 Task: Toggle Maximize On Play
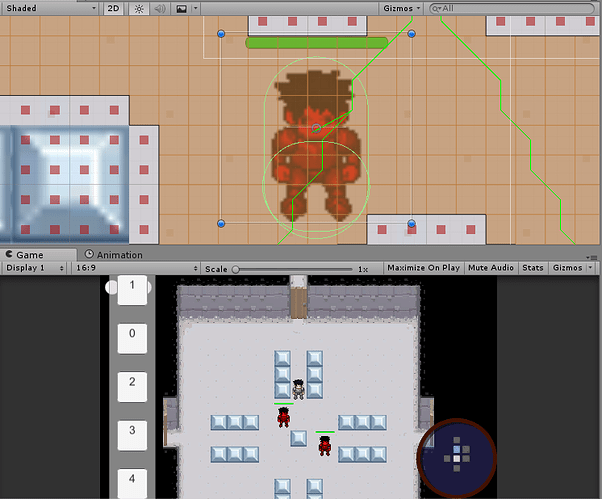click(423, 268)
